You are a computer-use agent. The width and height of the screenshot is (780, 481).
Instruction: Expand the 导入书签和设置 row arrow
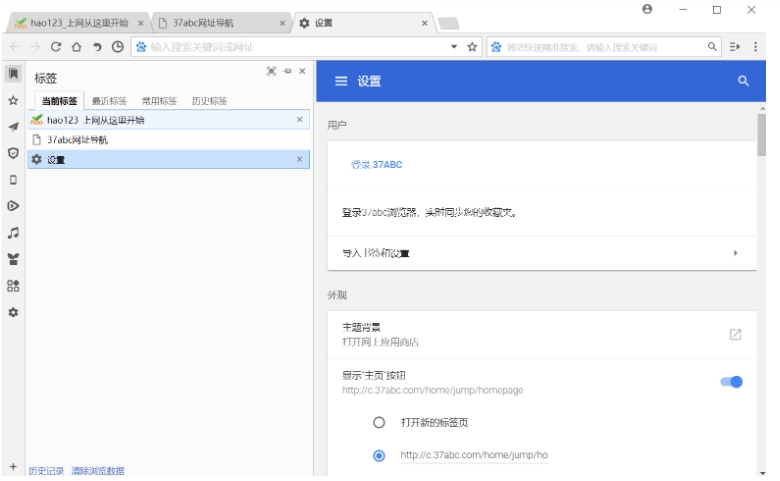click(736, 253)
